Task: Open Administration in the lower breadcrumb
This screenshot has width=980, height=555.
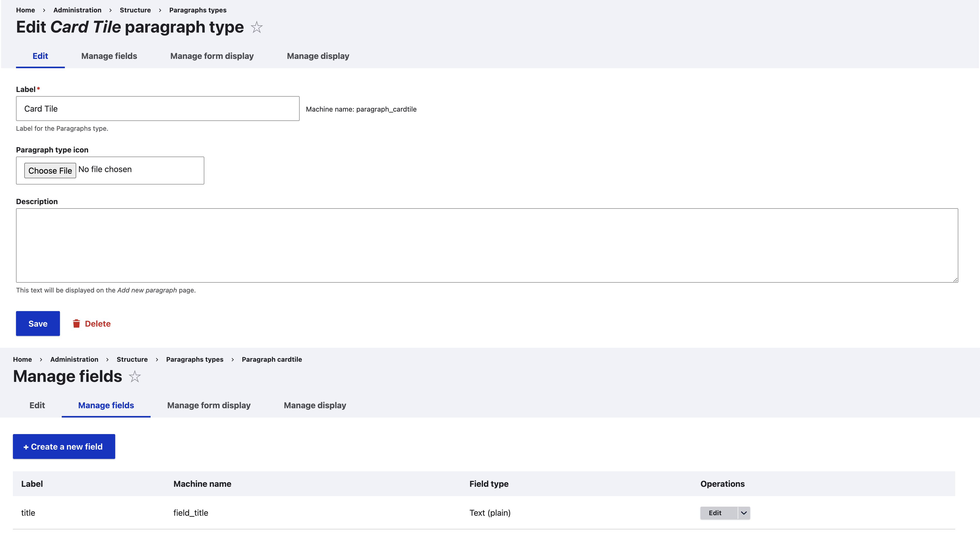Action: point(74,359)
